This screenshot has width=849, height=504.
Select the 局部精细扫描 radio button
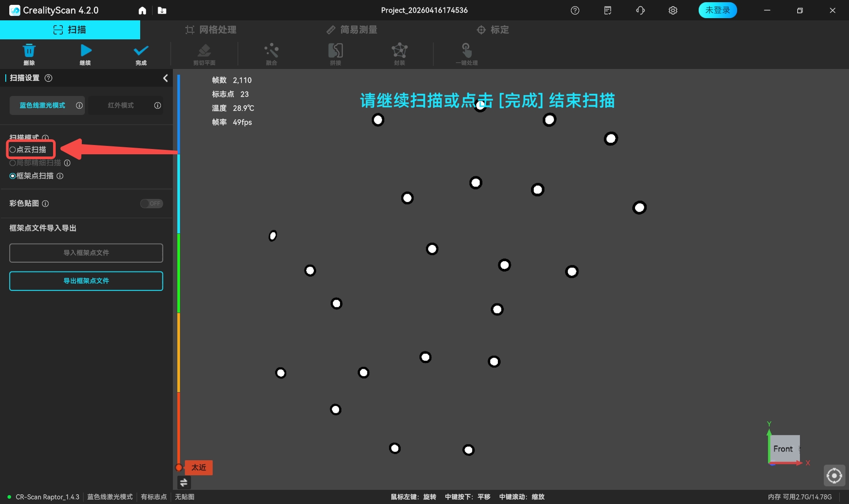tap(12, 163)
